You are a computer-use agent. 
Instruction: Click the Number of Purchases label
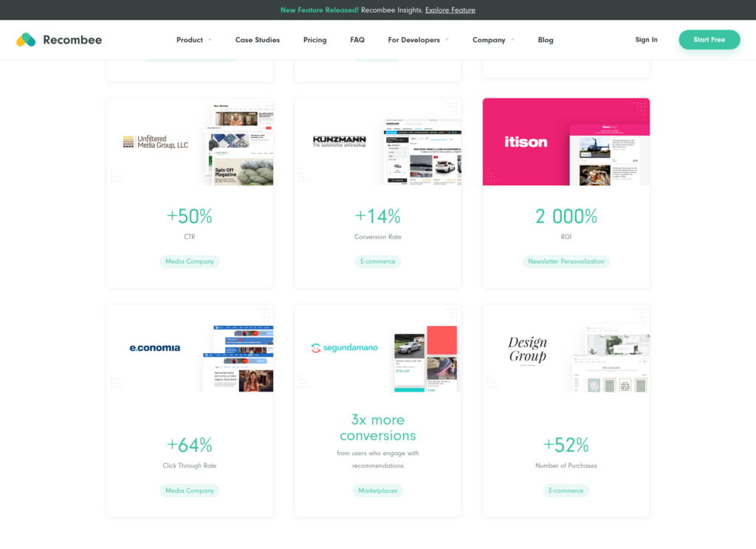pos(566,466)
